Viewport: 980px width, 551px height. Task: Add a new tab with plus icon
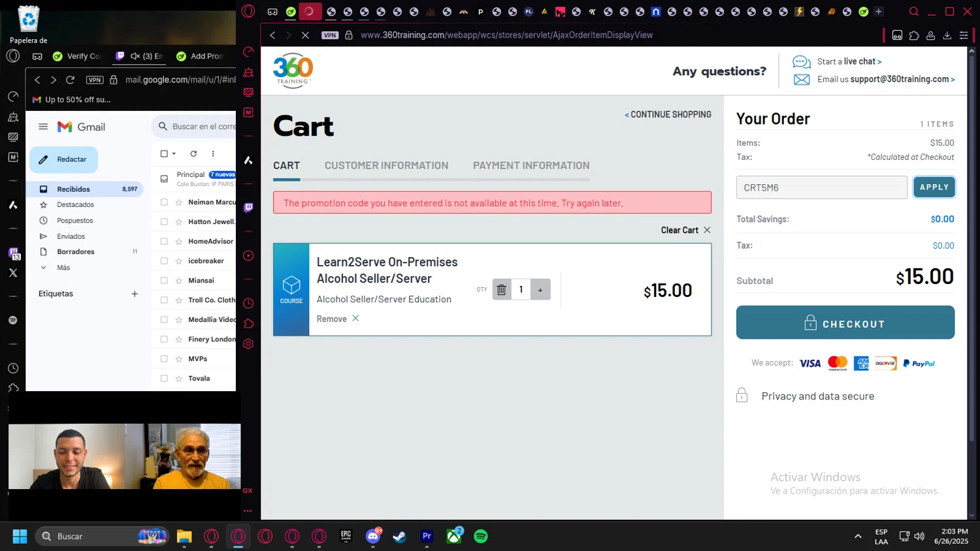pos(878,12)
